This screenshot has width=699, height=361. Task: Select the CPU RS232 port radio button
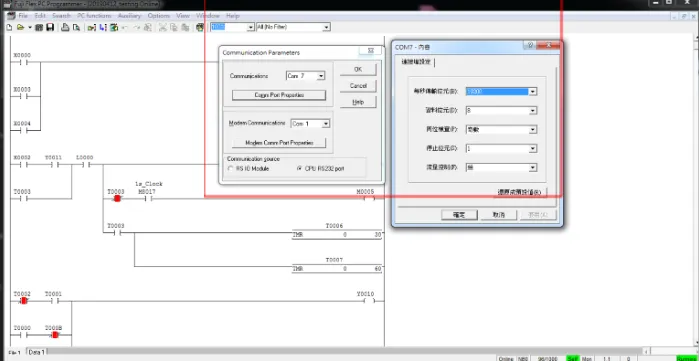(300, 169)
